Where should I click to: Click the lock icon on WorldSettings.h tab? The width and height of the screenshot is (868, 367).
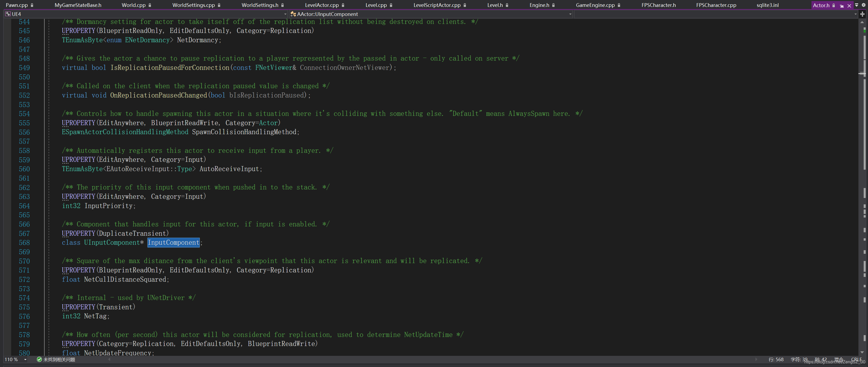[x=282, y=5]
